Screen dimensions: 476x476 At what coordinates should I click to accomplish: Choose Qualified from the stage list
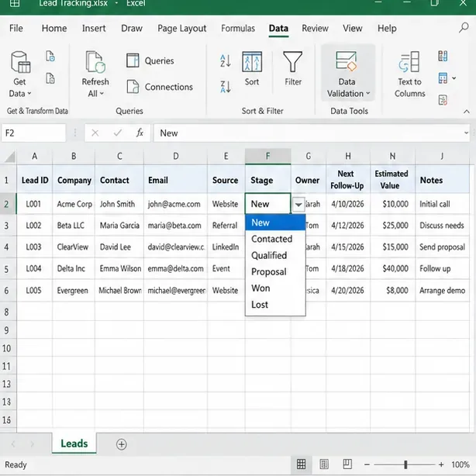[x=275, y=255]
